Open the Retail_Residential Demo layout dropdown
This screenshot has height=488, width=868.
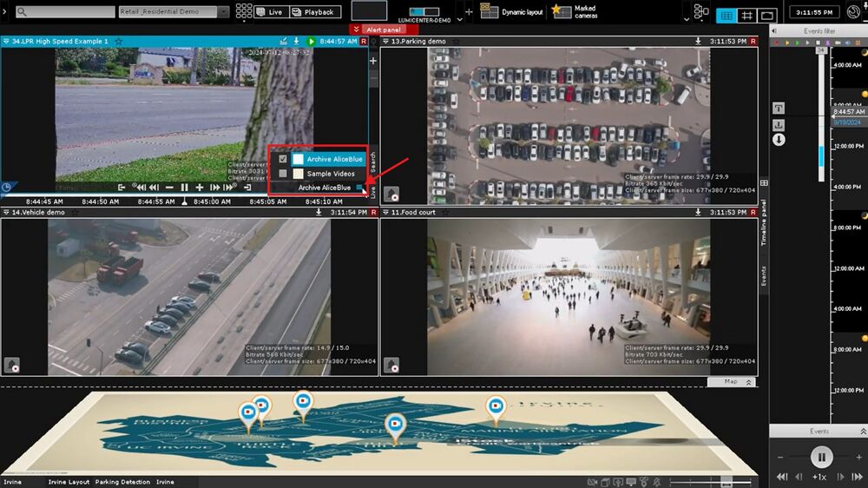tap(223, 12)
